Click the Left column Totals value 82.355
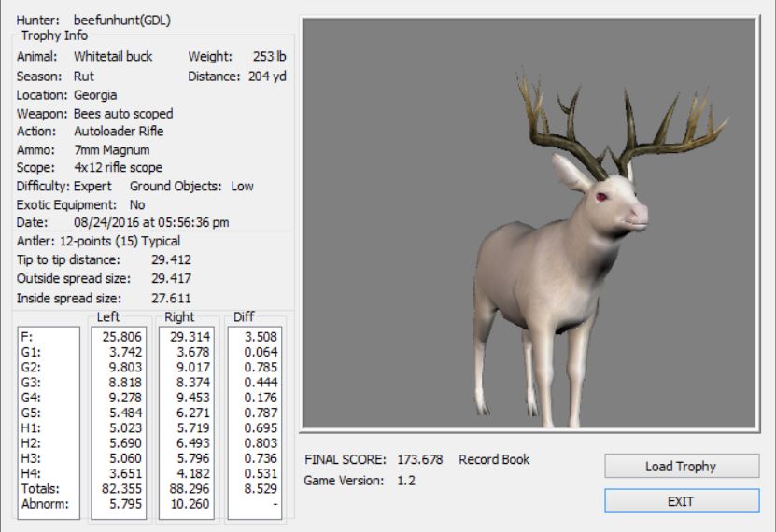776x532 pixels. (122, 488)
